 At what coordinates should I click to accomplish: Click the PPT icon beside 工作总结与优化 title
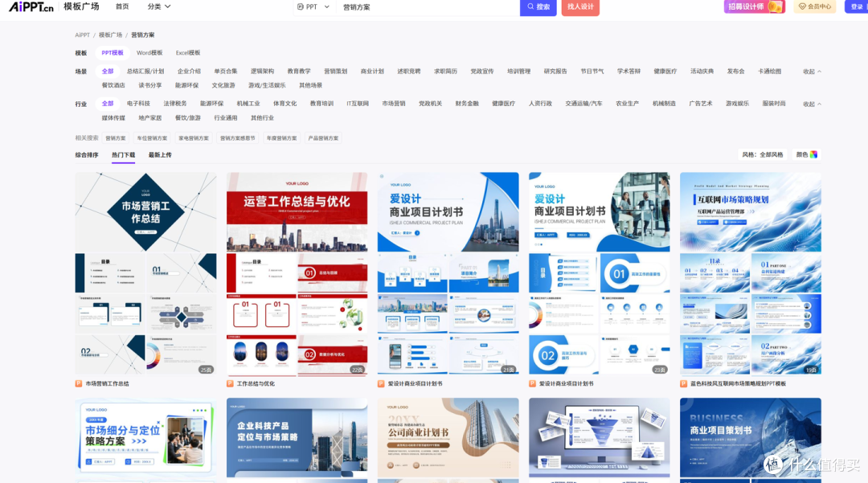tap(230, 383)
